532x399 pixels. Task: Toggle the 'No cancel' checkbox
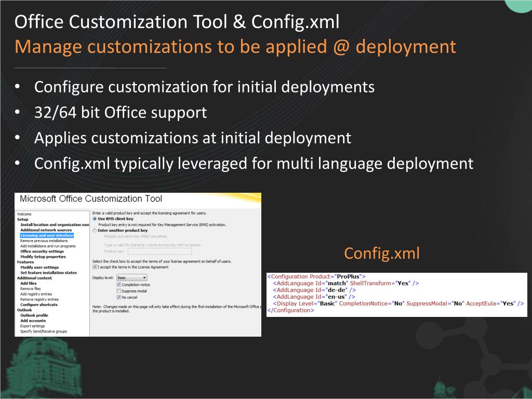point(119,297)
